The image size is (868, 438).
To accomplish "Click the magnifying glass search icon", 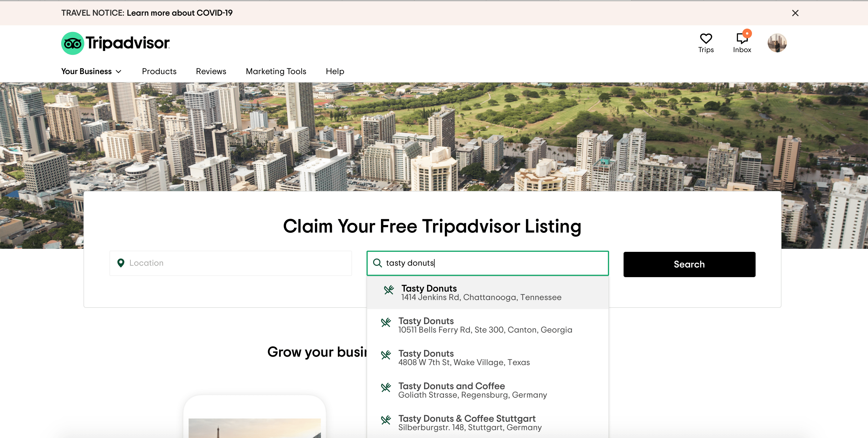I will click(x=377, y=263).
